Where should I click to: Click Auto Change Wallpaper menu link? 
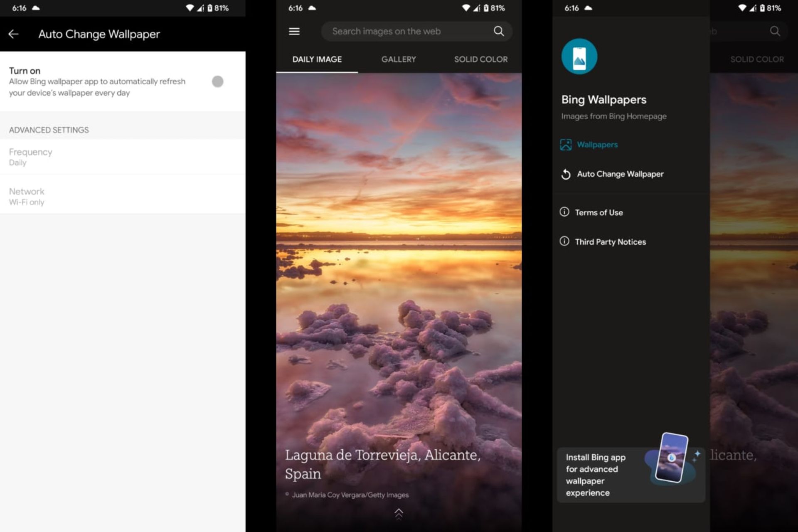(x=620, y=174)
